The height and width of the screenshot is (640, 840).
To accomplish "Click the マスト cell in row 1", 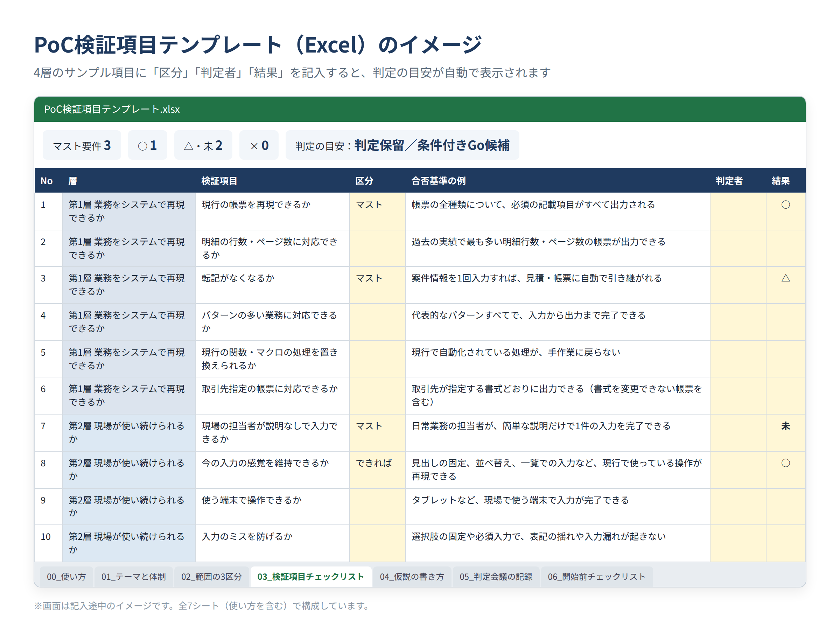I will (377, 211).
